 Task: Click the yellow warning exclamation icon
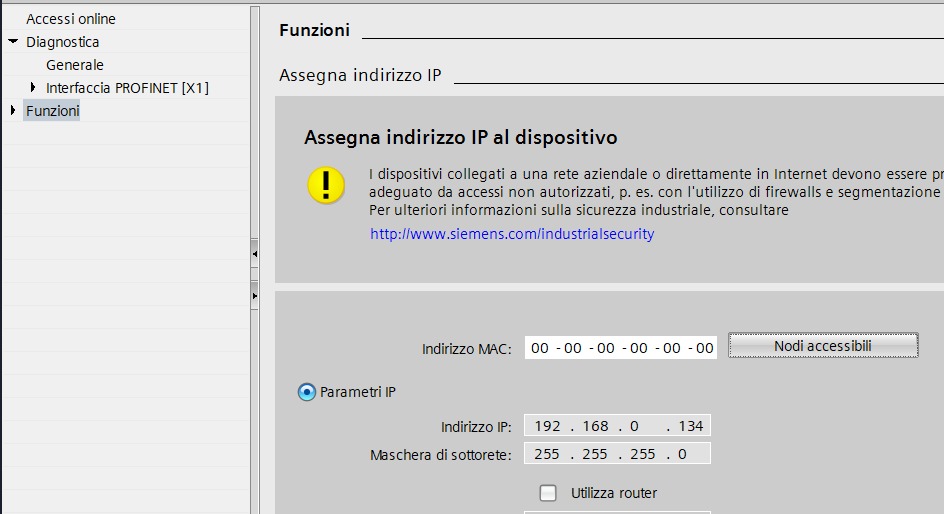pyautogui.click(x=325, y=186)
